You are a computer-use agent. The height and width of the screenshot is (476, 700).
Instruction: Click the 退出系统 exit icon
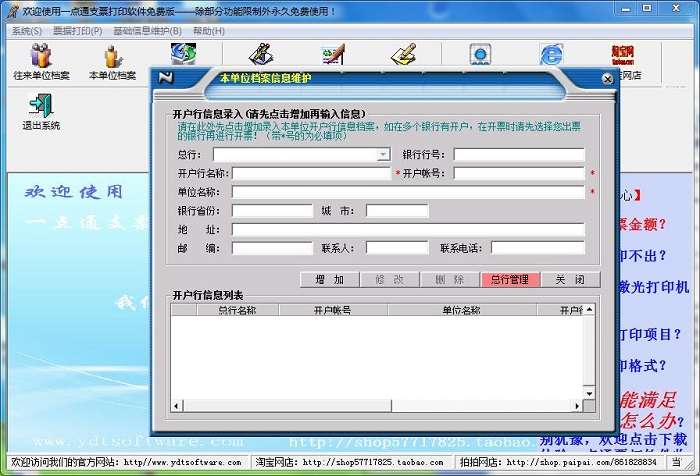click(41, 112)
